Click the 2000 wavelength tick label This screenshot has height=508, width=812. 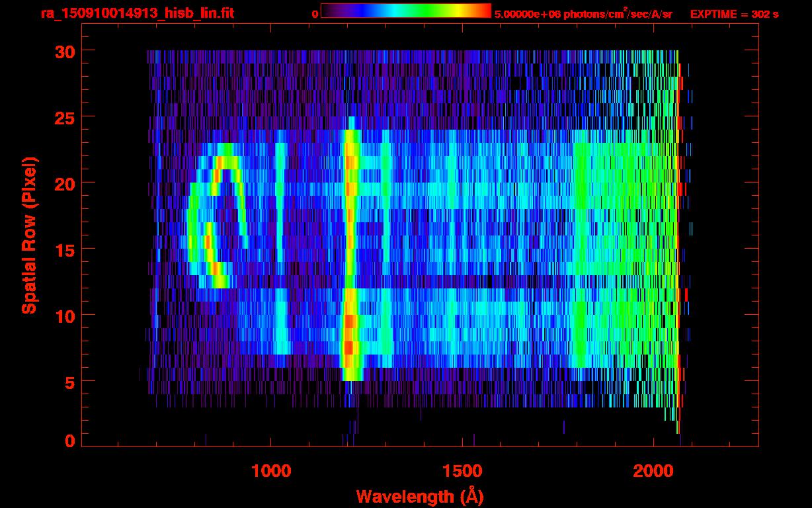(654, 471)
